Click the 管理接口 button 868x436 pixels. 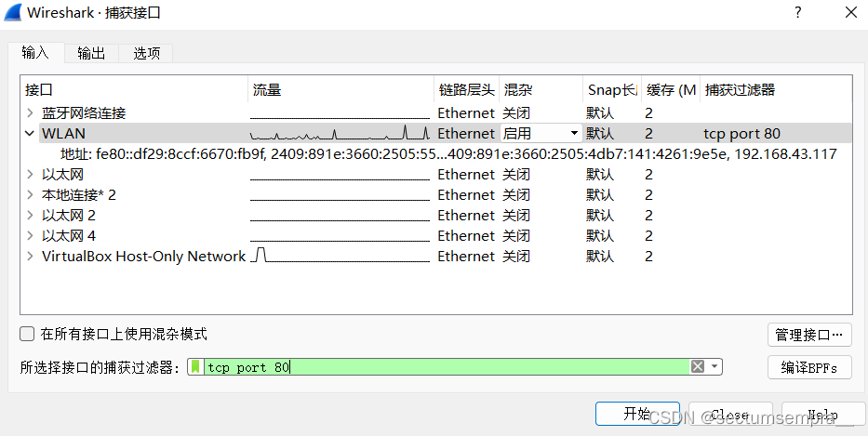tap(809, 335)
